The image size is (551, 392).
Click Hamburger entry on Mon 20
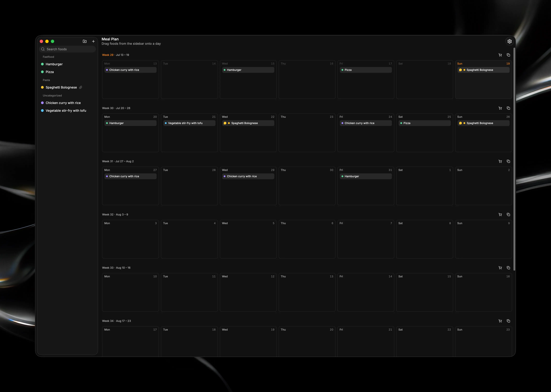click(130, 123)
